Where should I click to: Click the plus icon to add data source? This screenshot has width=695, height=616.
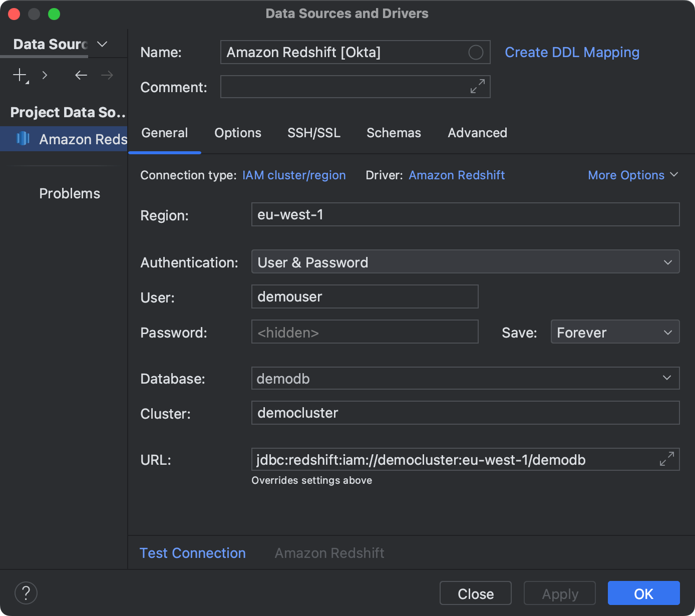20,75
